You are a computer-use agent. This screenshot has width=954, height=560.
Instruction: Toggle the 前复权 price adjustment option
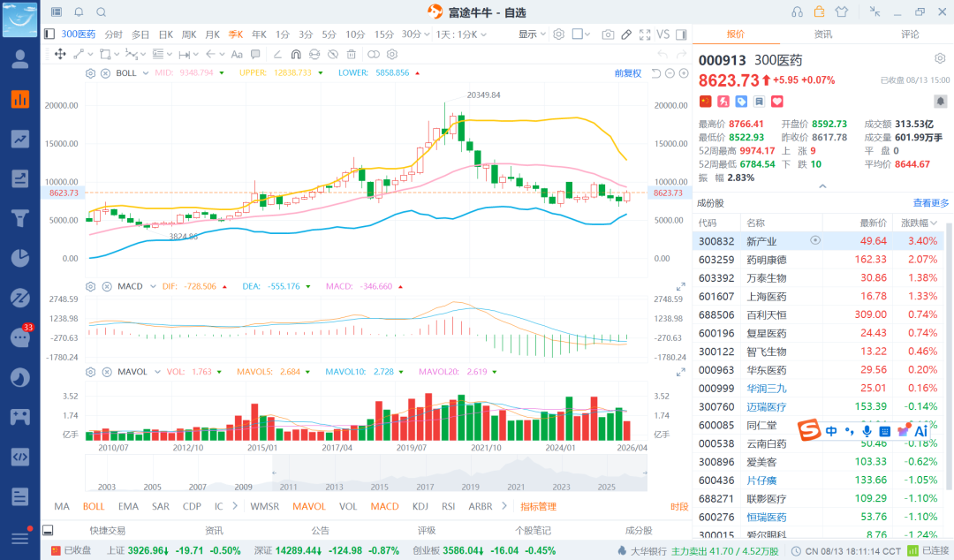pos(628,73)
